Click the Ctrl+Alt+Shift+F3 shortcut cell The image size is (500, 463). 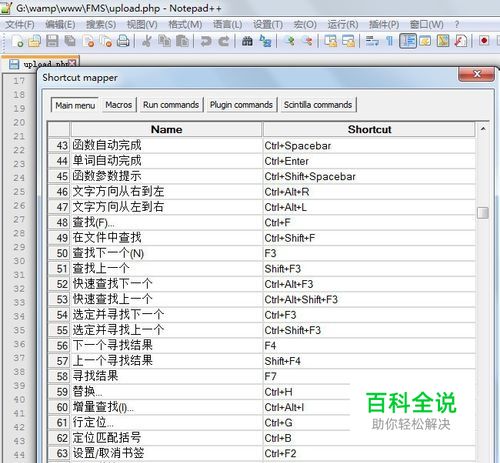click(369, 299)
